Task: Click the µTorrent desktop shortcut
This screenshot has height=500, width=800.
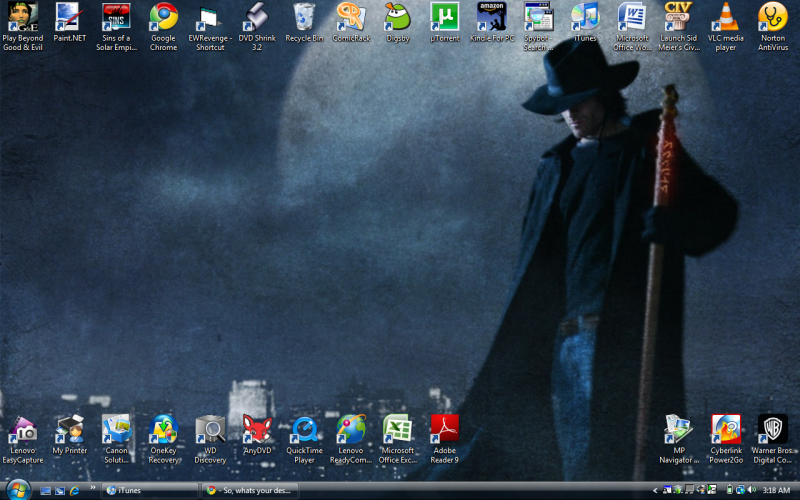Action: pyautogui.click(x=445, y=18)
